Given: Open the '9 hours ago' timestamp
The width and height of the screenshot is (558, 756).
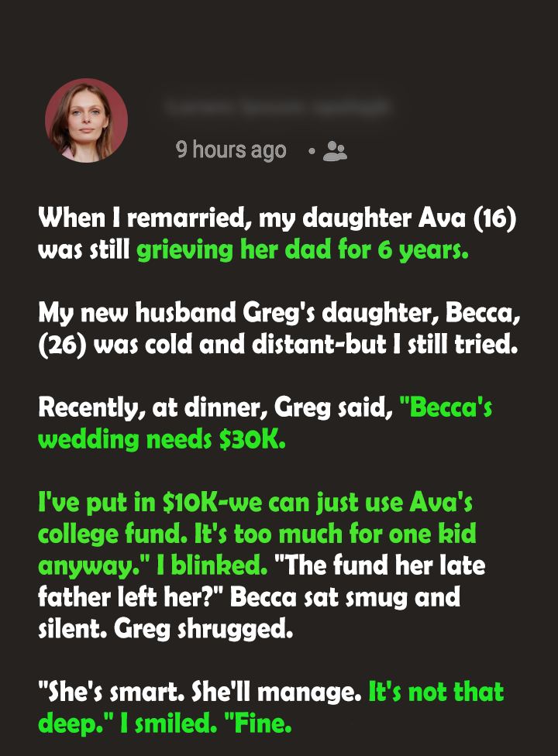Looking at the screenshot, I should pyautogui.click(x=231, y=150).
